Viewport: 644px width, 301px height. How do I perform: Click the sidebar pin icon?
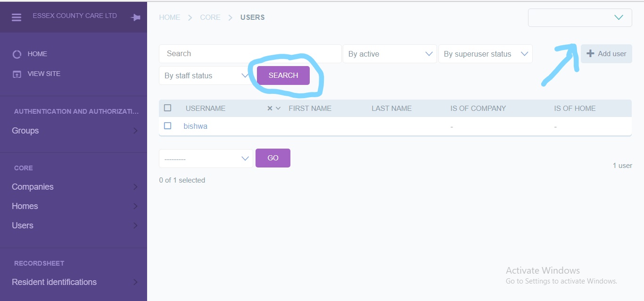136,17
